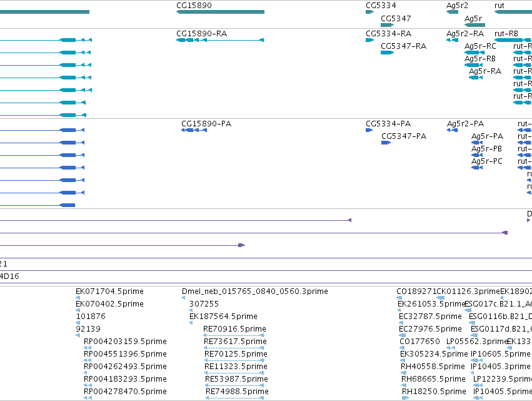Select the RP004203159.5prime label
The height and width of the screenshot is (401, 532).
click(125, 341)
